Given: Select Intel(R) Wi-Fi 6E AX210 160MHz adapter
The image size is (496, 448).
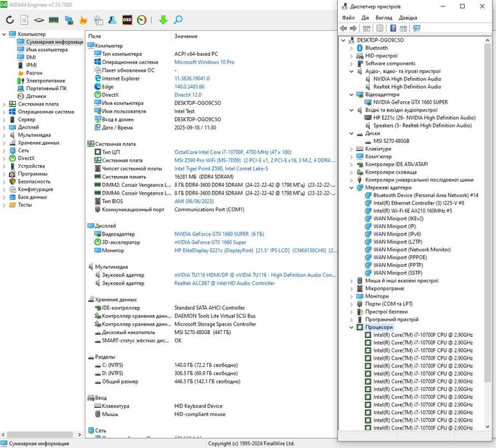Looking at the screenshot, I should 413,211.
